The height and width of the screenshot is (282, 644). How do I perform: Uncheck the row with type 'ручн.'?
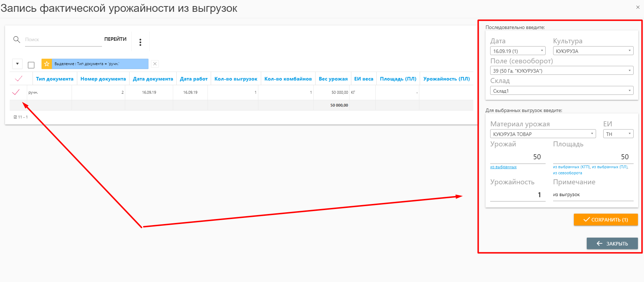[16, 92]
